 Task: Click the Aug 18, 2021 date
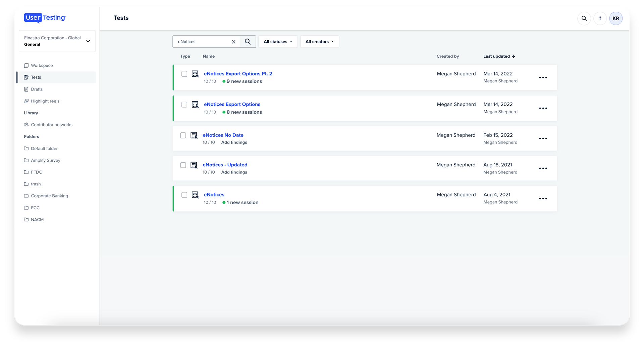[498, 165]
